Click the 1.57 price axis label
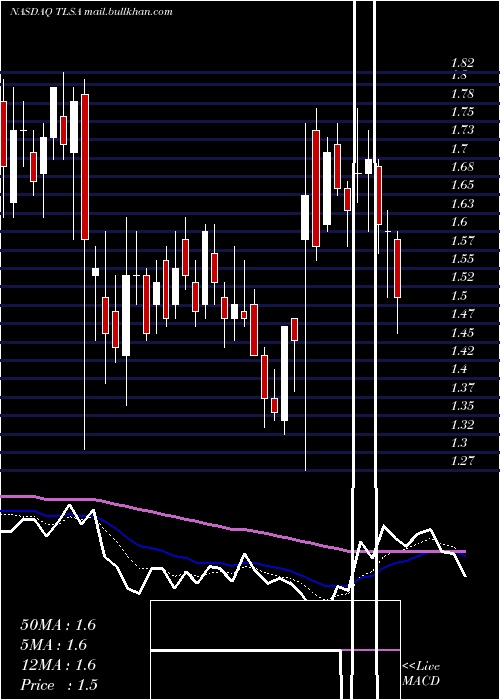The image size is (500, 700). 462,241
